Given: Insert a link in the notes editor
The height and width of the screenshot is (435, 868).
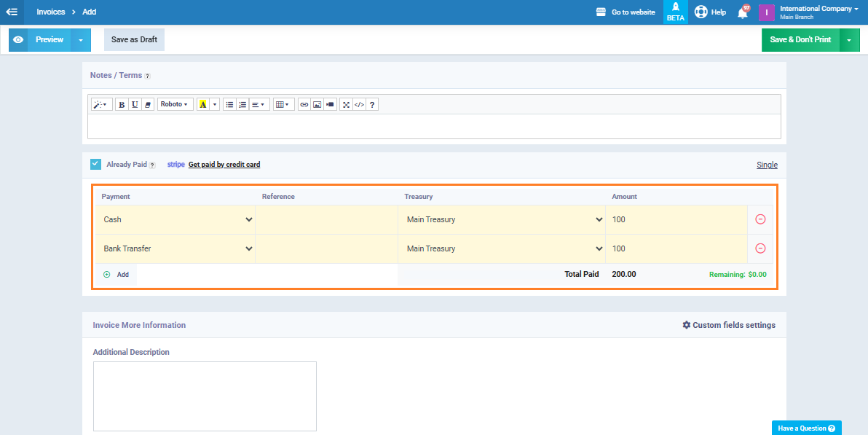Looking at the screenshot, I should point(304,105).
